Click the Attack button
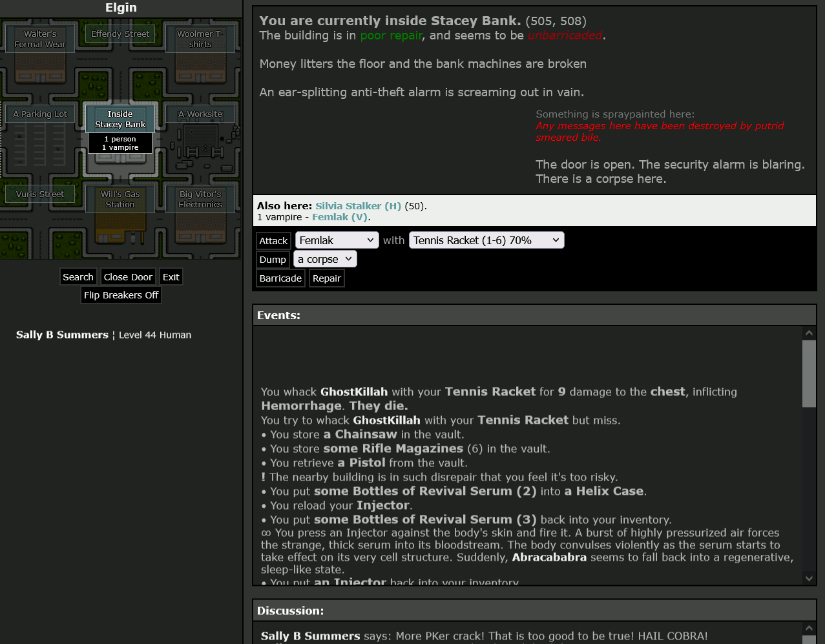 [273, 241]
